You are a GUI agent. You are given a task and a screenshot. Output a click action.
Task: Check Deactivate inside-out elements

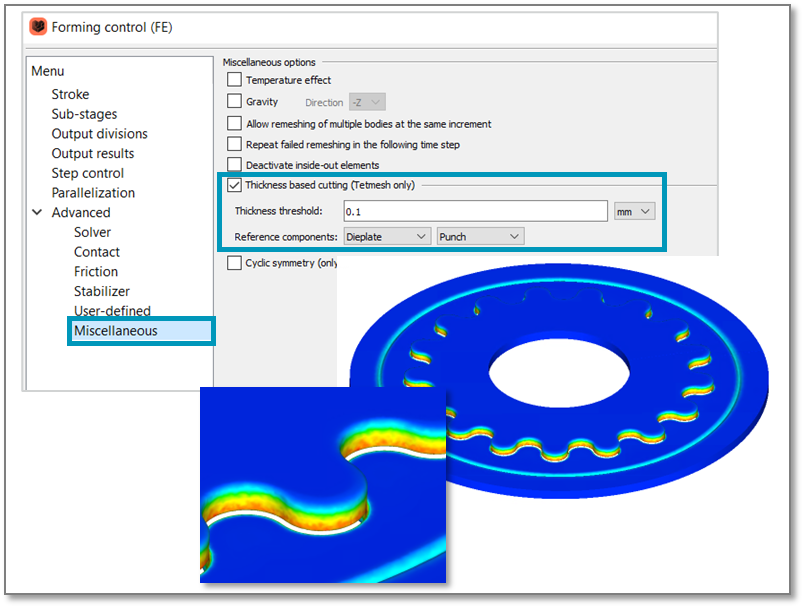coord(234,165)
